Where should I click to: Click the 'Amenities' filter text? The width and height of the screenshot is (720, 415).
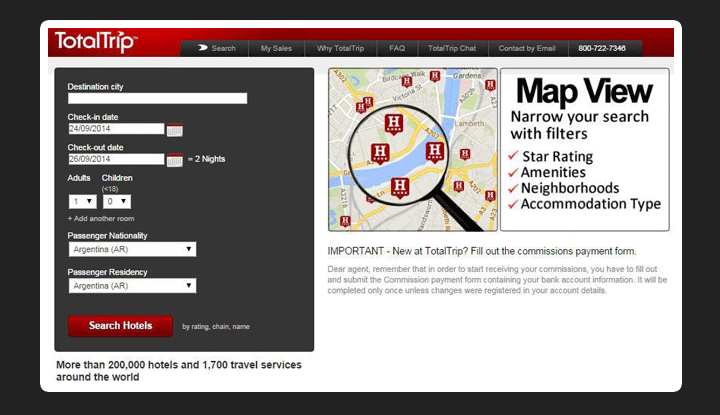tap(553, 172)
